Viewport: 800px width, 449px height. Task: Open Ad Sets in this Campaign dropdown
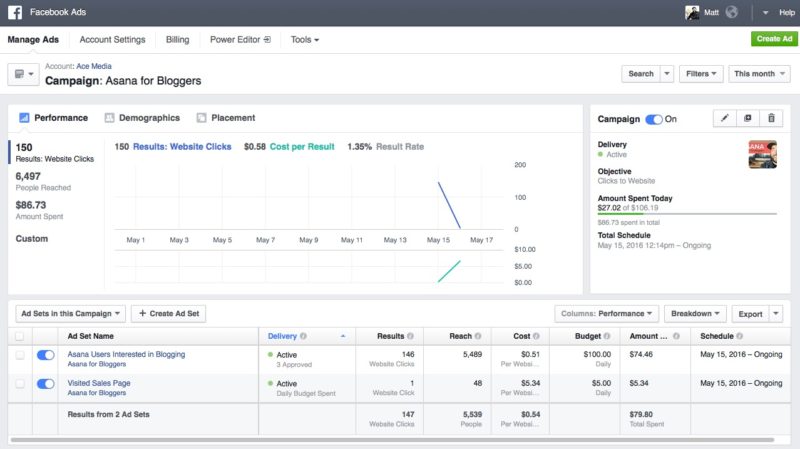point(70,313)
